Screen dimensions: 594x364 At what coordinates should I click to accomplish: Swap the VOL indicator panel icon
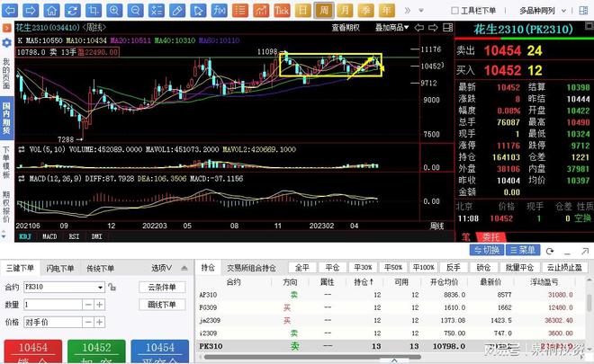22,149
